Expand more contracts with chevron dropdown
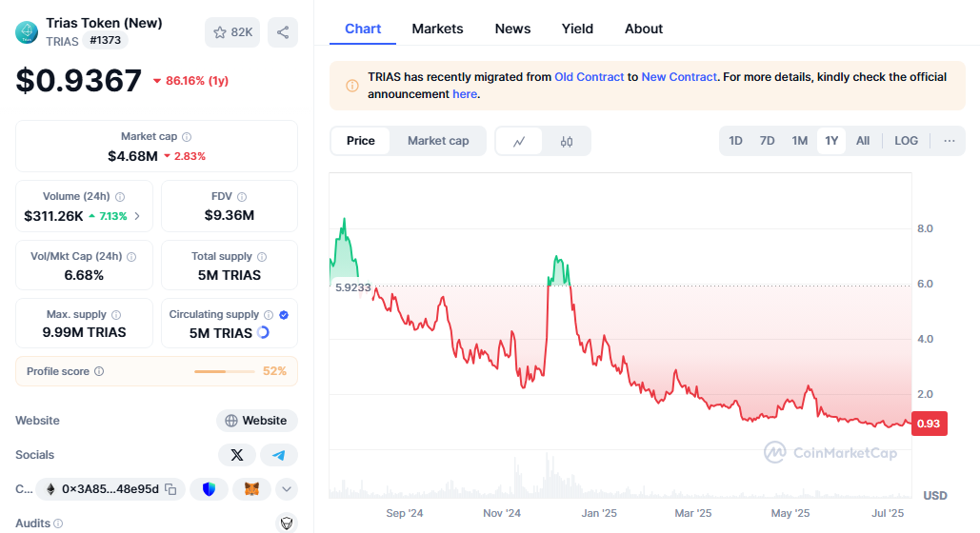This screenshot has height=533, width=980. pos(286,489)
